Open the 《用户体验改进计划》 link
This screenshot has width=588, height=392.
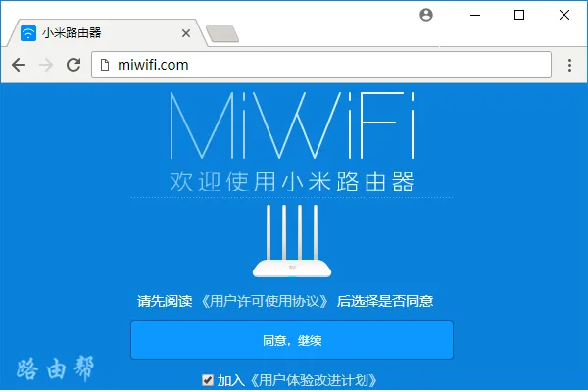click(313, 380)
